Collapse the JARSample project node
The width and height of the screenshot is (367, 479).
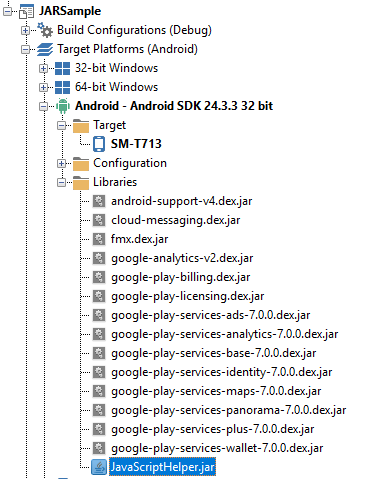pos(7,11)
